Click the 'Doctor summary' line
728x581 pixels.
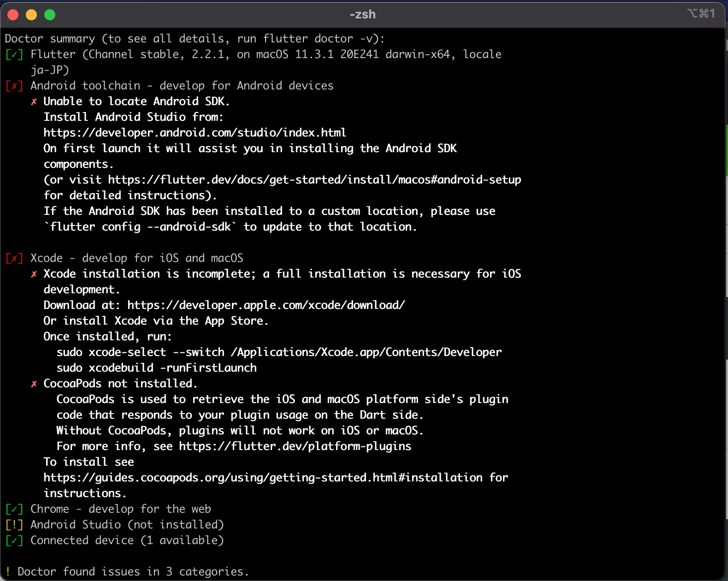pyautogui.click(x=195, y=39)
